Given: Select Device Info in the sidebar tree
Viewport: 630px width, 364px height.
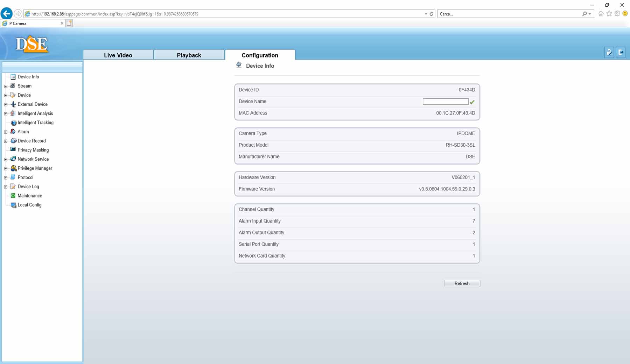Looking at the screenshot, I should (x=28, y=77).
